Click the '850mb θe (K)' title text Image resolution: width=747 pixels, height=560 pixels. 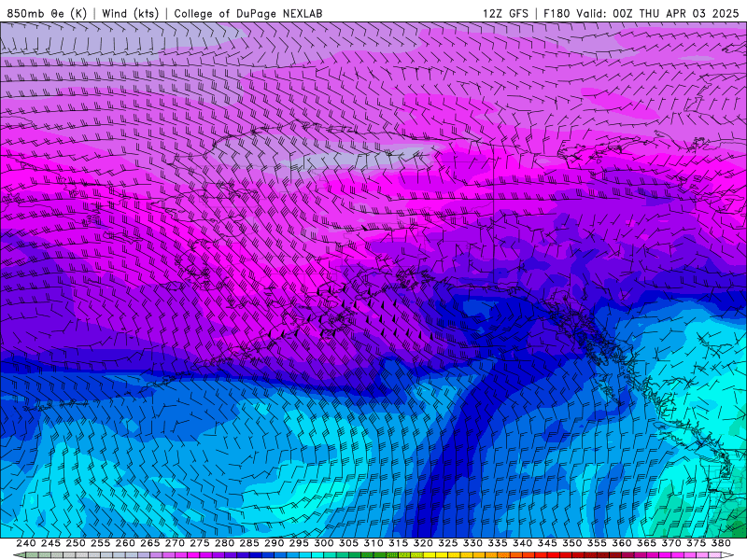pyautogui.click(x=47, y=13)
